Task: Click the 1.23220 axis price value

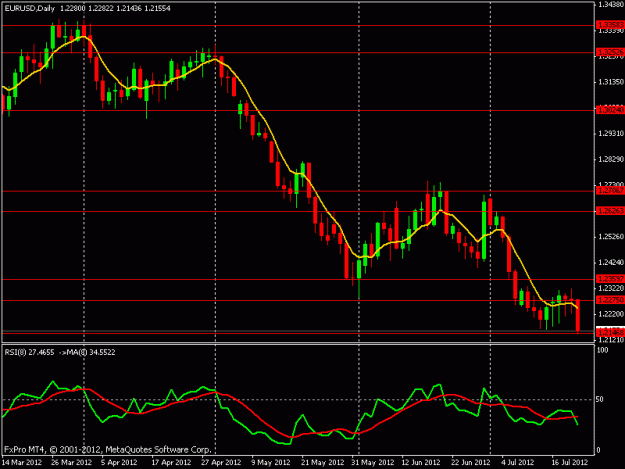Action: (x=611, y=288)
